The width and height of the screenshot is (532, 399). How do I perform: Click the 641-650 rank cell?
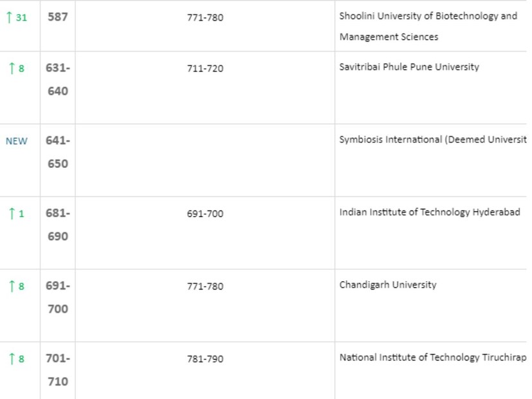(x=57, y=152)
